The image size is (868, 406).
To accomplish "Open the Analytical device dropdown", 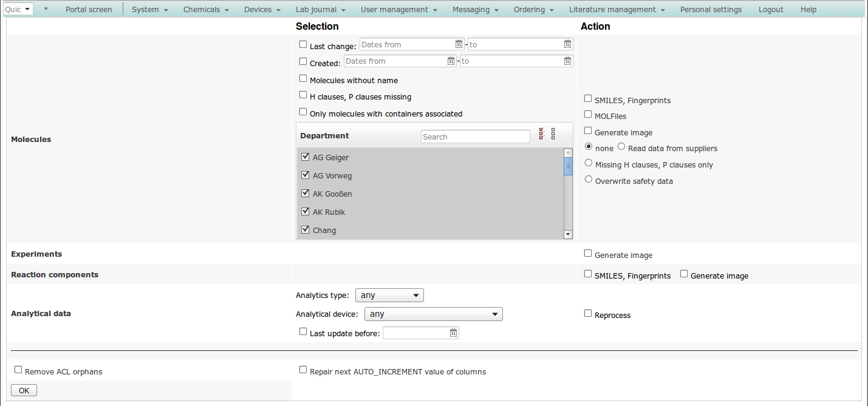I will coord(433,314).
